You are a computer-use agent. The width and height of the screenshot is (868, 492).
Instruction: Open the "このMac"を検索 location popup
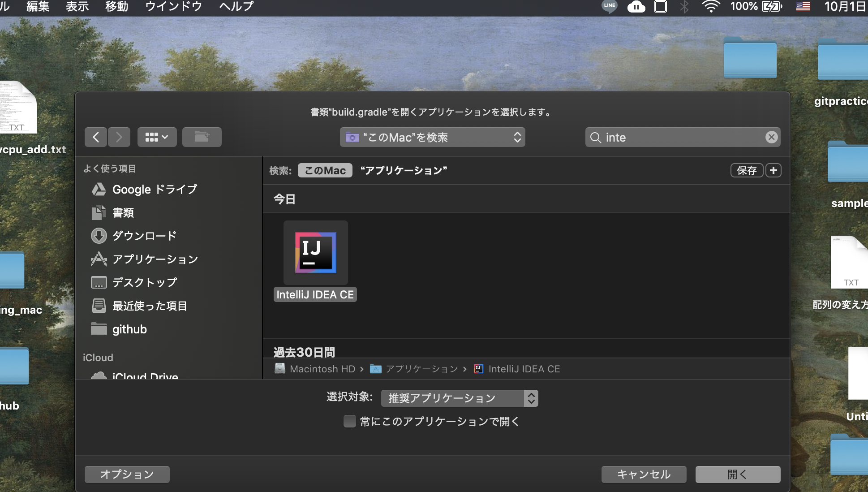[x=432, y=137]
